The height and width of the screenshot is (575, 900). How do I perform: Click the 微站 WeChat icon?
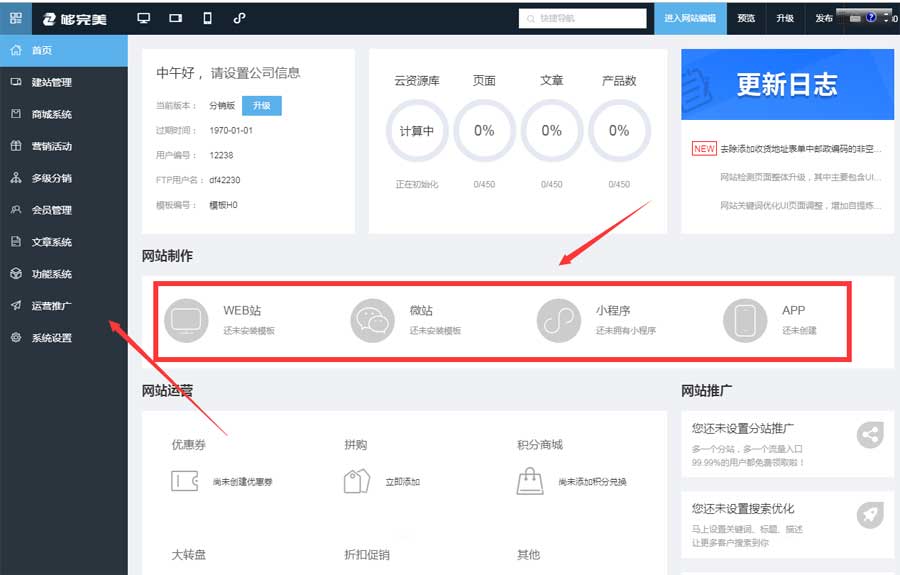pyautogui.click(x=373, y=321)
